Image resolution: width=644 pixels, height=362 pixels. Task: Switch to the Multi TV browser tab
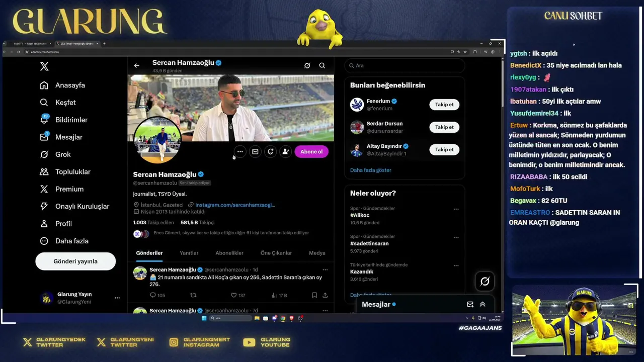click(x=30, y=44)
